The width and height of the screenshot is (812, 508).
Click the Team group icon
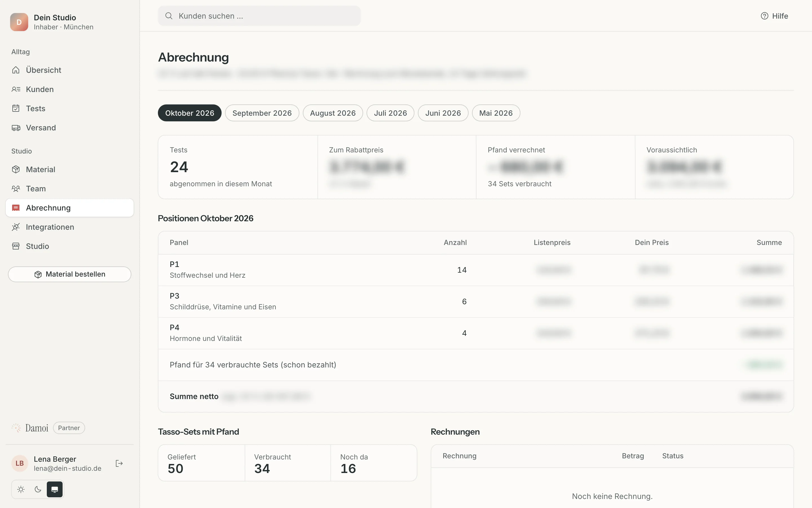point(16,189)
